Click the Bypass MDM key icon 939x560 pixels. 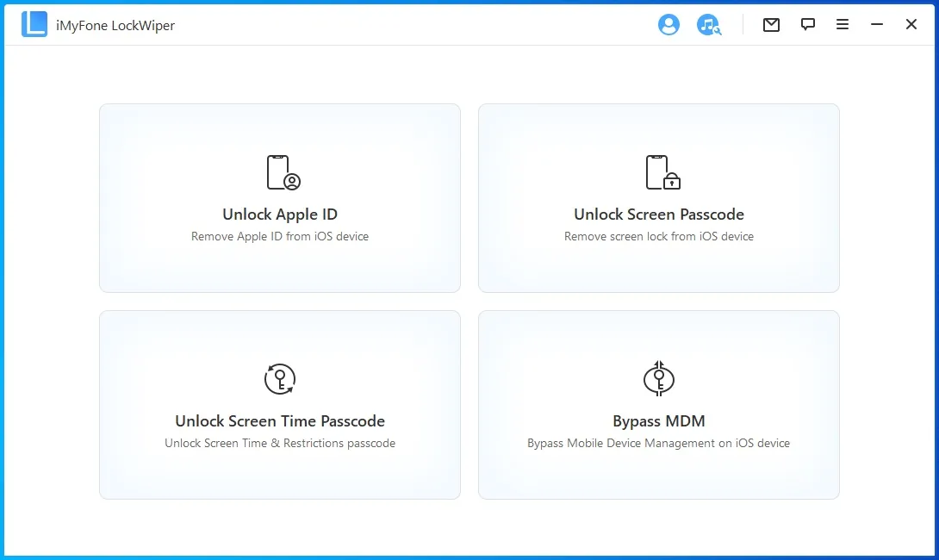click(659, 378)
